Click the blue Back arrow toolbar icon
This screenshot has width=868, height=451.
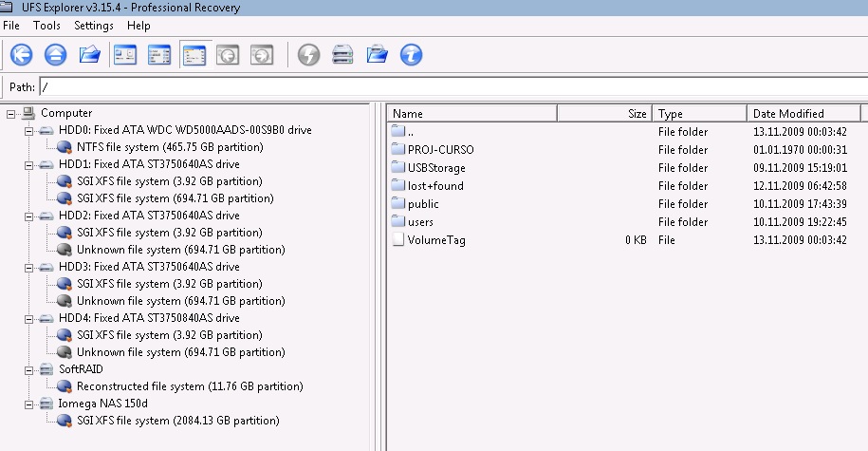tap(22, 55)
